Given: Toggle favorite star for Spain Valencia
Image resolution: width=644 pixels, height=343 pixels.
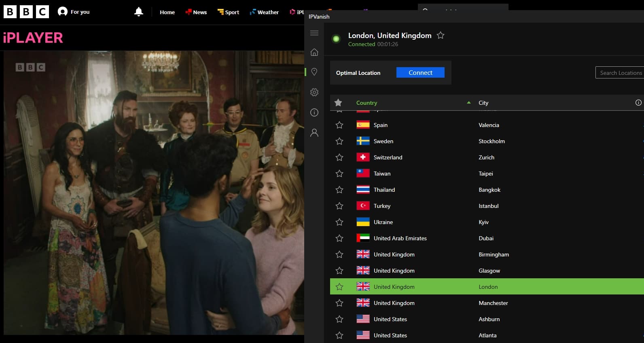Looking at the screenshot, I should [339, 125].
